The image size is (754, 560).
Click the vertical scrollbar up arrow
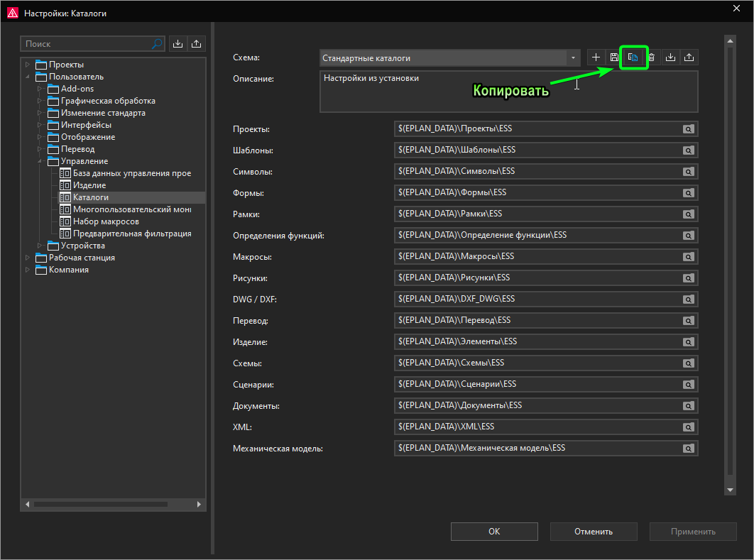tap(730, 41)
